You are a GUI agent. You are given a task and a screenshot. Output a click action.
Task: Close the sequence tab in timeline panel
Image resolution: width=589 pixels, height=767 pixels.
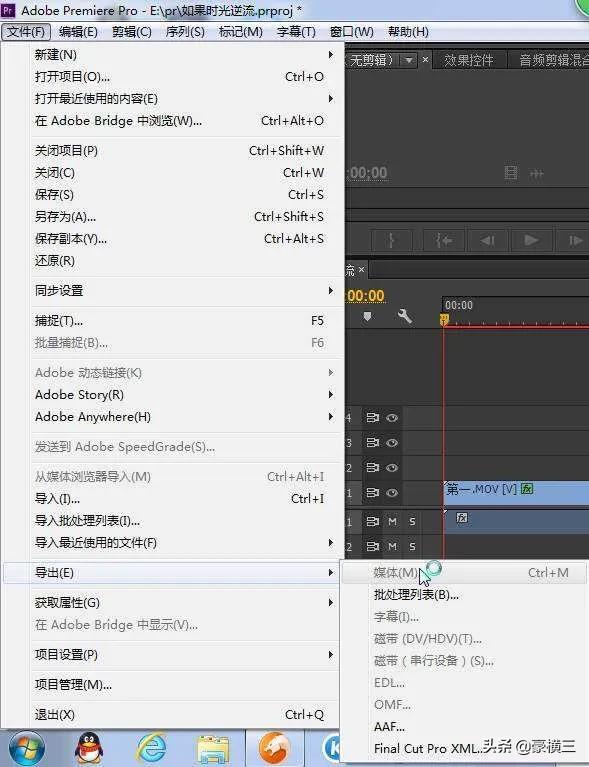tap(362, 270)
